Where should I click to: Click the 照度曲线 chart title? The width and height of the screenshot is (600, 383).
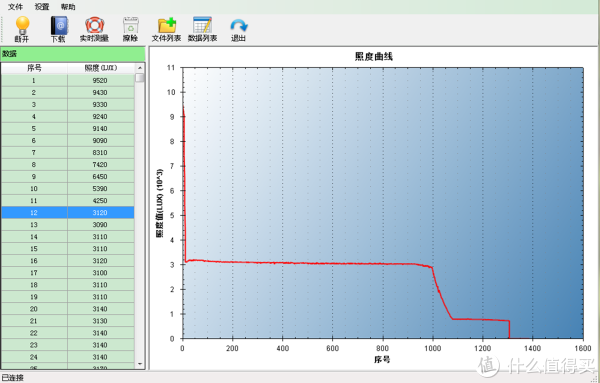pyautogui.click(x=373, y=57)
